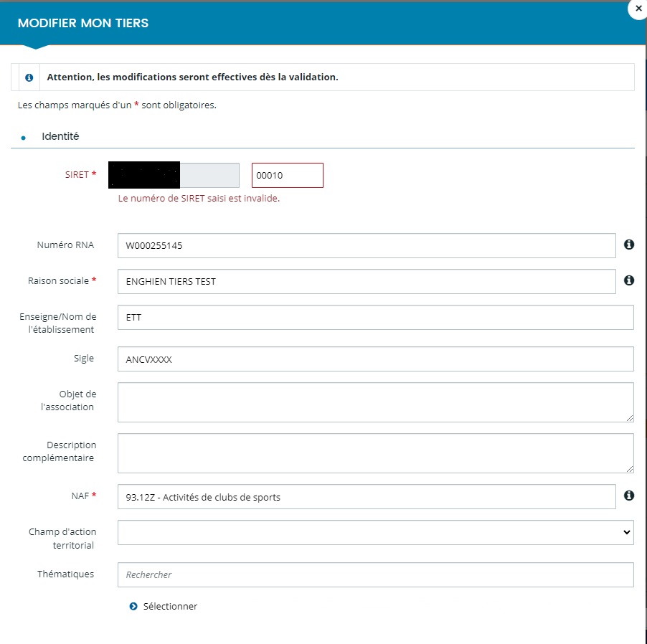
Task: Close the Modifier mon tiers dialog
Action: point(638,9)
